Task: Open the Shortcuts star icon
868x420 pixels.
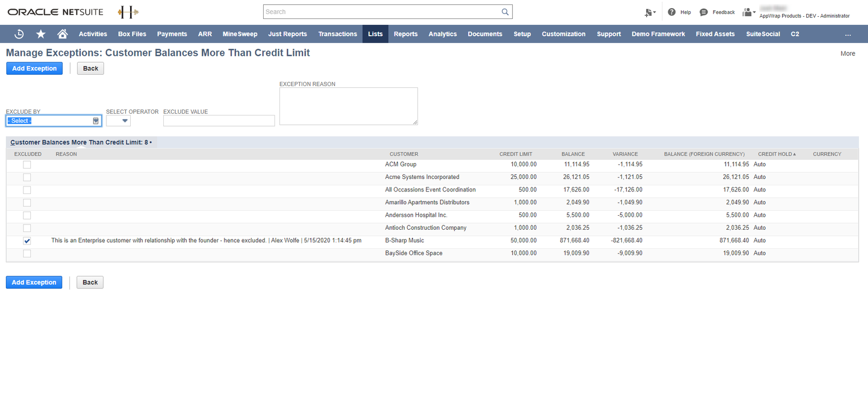Action: (41, 34)
